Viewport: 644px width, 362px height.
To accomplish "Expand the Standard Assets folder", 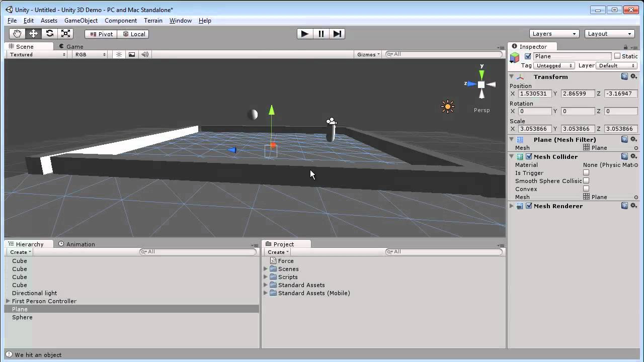I will click(x=266, y=285).
